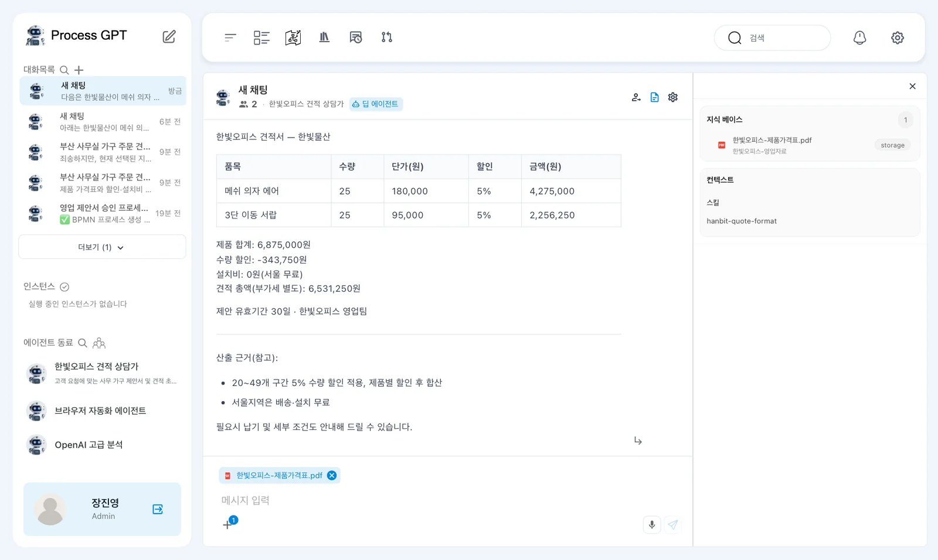Image resolution: width=938 pixels, height=560 pixels.
Task: Open 브라우저 자동화 에이전트 agent
Action: (102, 411)
